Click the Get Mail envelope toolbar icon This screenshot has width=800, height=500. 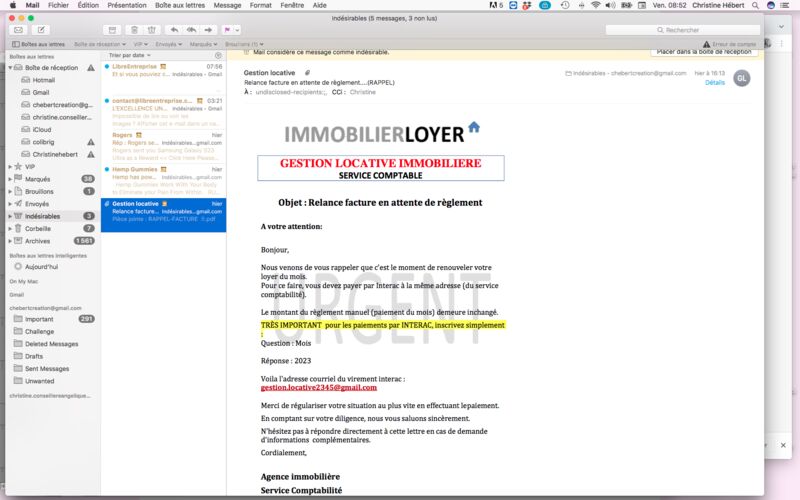tap(18, 30)
